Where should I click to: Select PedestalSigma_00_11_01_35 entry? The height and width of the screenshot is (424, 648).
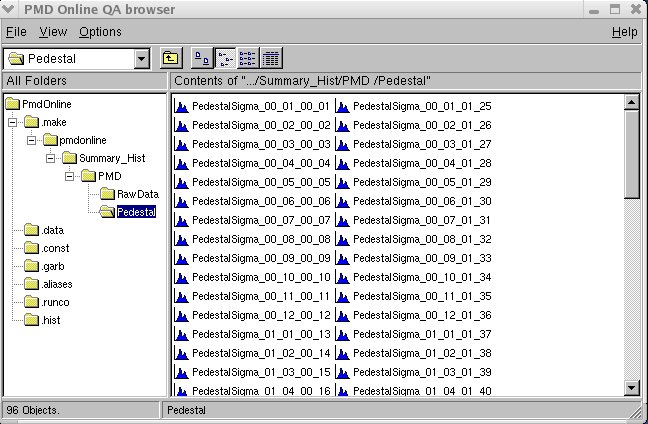coord(414,296)
